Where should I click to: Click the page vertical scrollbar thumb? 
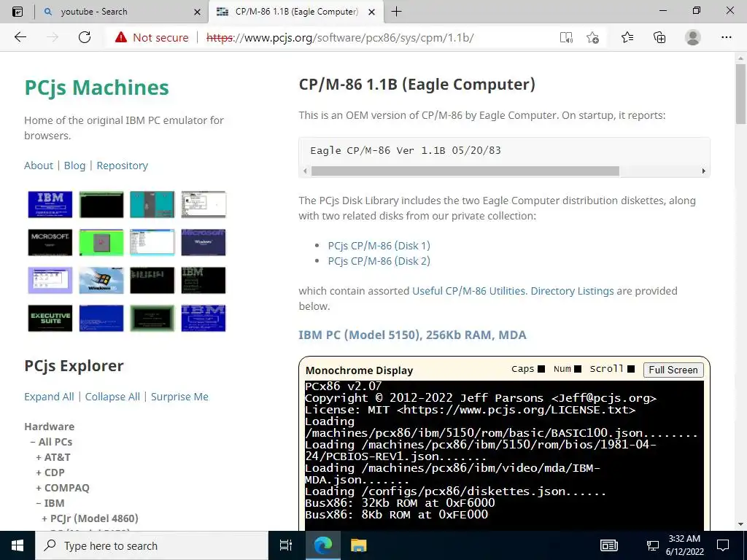740,94
